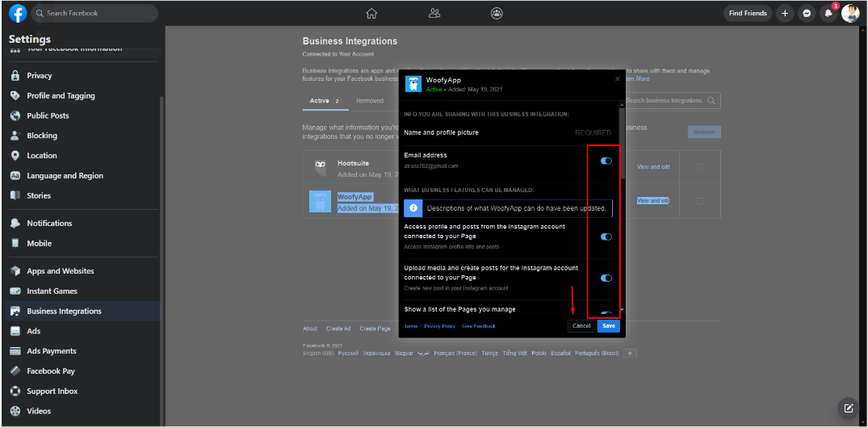The image size is (868, 427).
Task: Open account profile picture menu
Action: [850, 14]
